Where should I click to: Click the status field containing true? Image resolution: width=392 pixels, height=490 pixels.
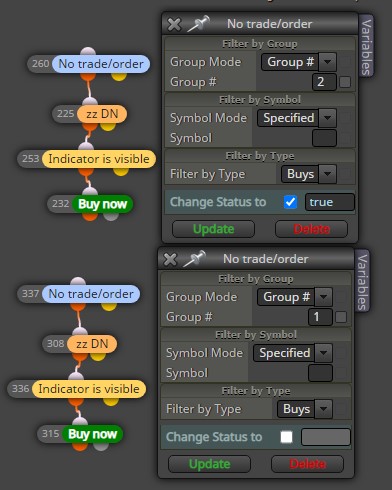tap(329, 202)
